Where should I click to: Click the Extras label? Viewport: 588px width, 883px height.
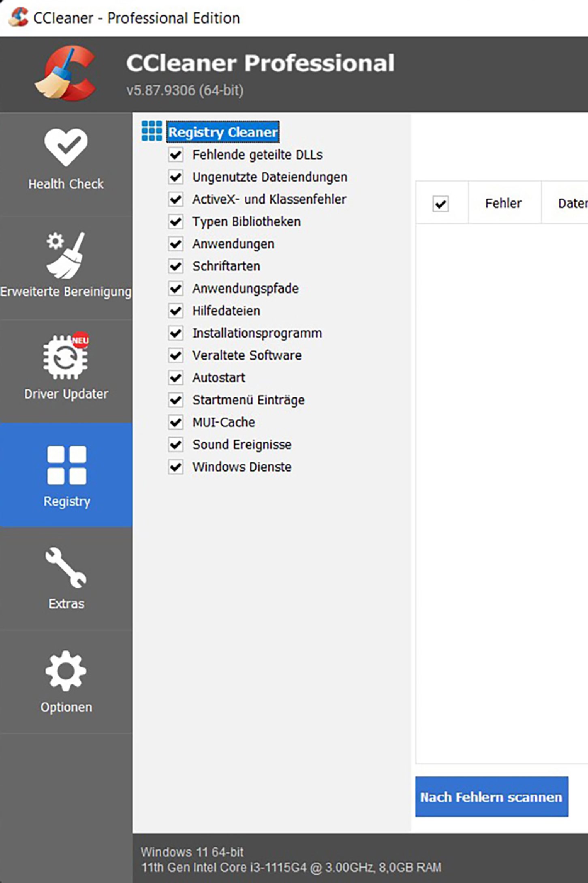(x=66, y=604)
